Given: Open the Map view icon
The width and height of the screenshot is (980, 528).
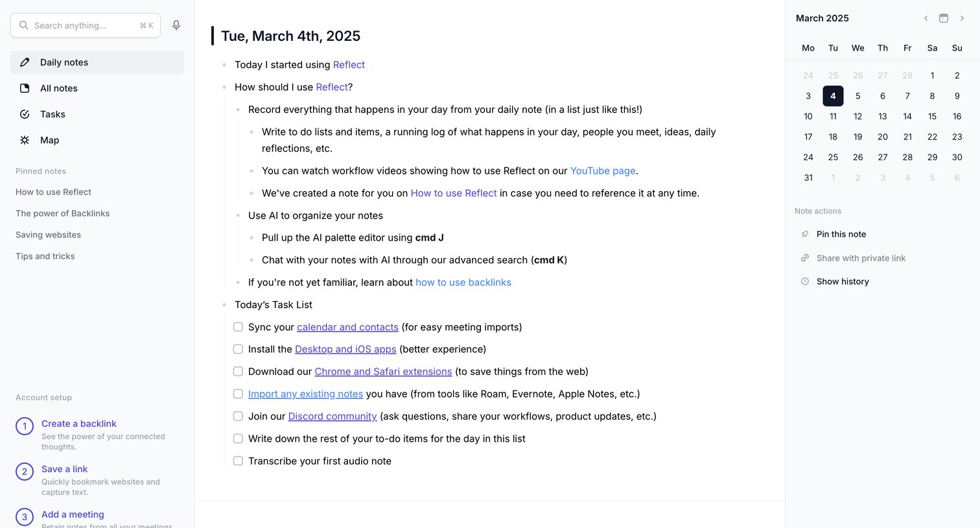Looking at the screenshot, I should tap(25, 140).
